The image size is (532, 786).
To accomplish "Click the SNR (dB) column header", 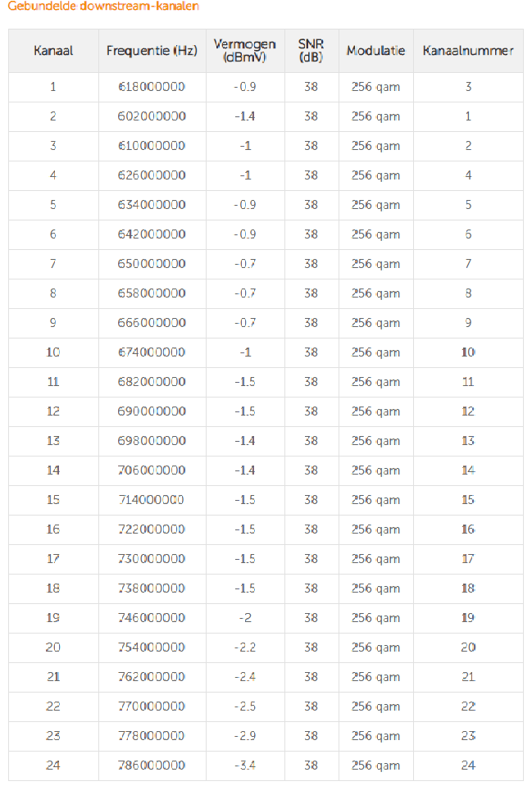I will coord(311,51).
